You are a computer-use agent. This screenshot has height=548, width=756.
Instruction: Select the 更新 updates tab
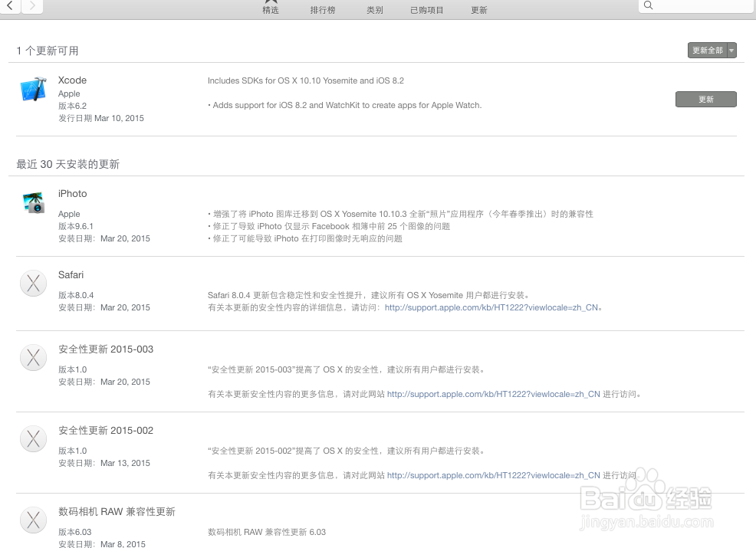click(478, 10)
